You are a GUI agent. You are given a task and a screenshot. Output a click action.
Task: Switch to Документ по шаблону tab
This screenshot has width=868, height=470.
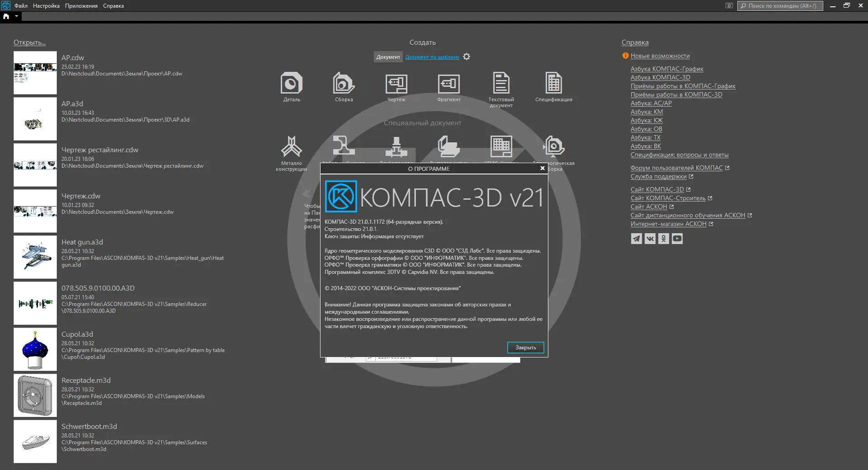click(432, 57)
